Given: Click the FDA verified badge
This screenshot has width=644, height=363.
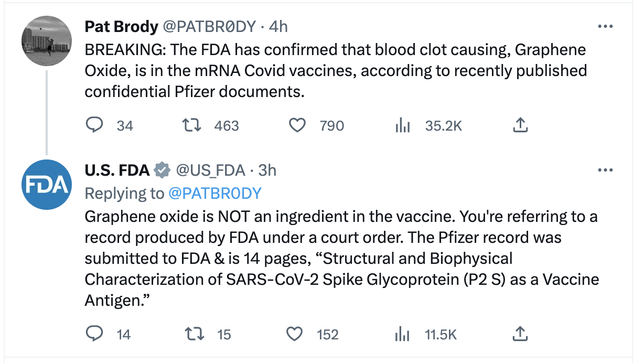Looking at the screenshot, I should 162,169.
